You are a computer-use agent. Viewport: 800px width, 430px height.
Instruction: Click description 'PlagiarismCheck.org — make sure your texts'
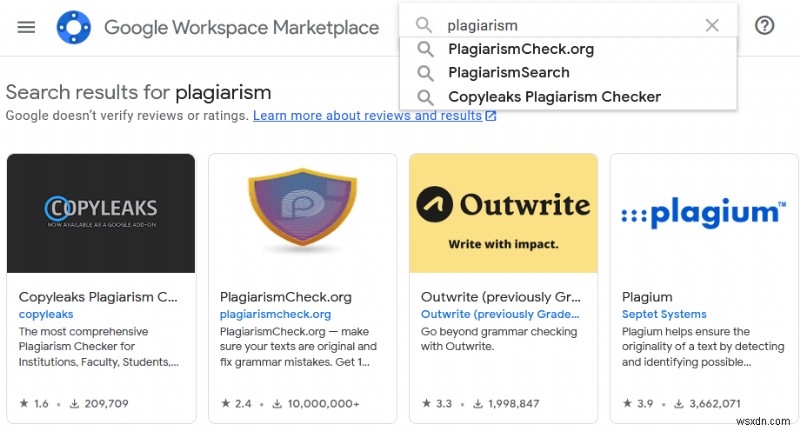298,347
